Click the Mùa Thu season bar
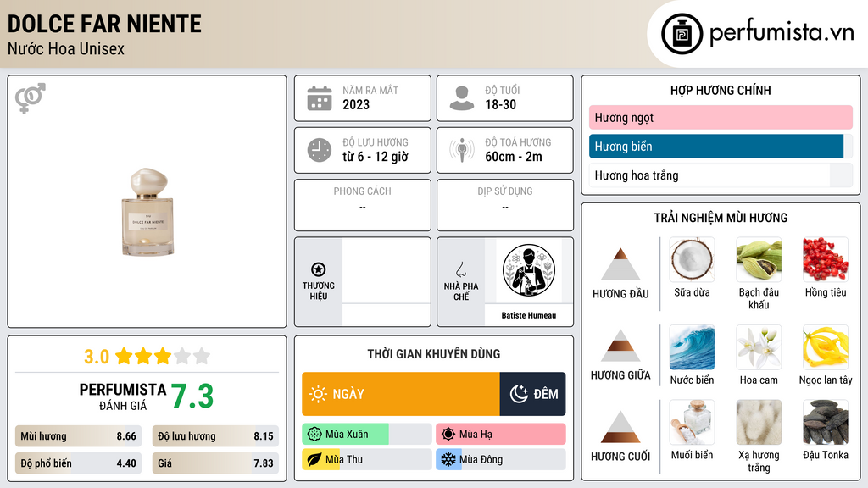 coord(367,459)
